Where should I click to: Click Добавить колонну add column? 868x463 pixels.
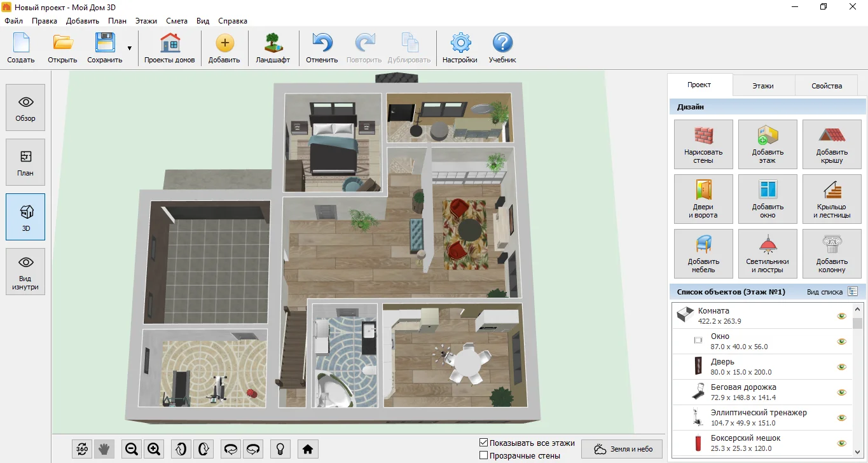tap(832, 254)
